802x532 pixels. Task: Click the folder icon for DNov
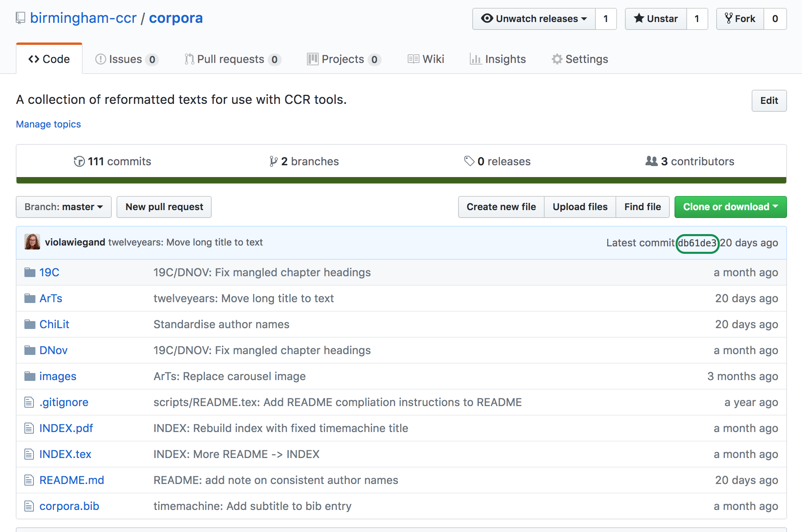(x=30, y=350)
